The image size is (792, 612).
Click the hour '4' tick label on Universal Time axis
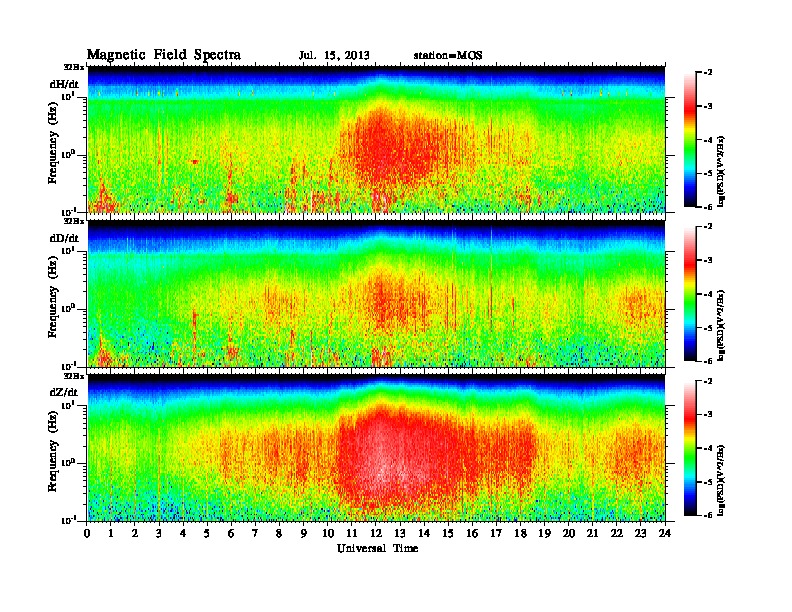pos(183,534)
